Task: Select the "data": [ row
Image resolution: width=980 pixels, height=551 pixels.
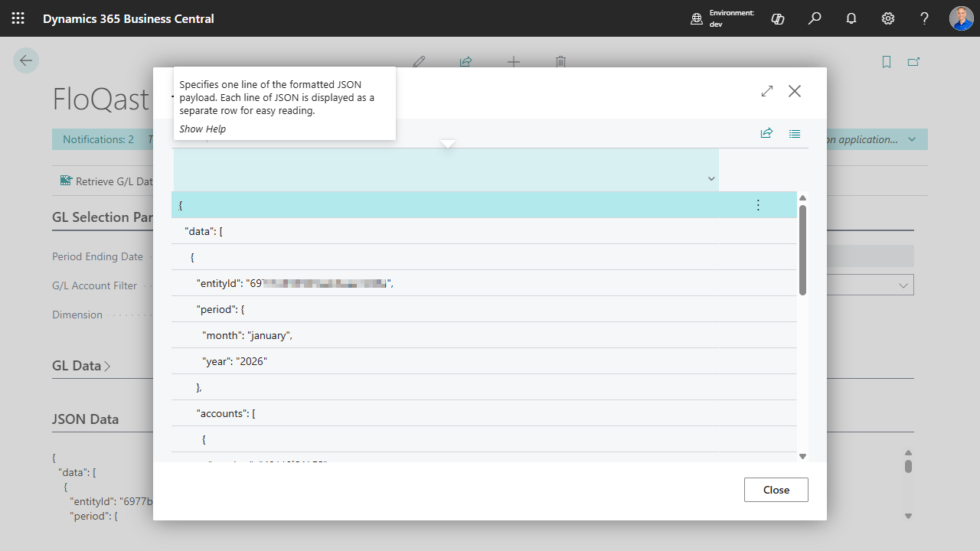Action: tap(484, 231)
